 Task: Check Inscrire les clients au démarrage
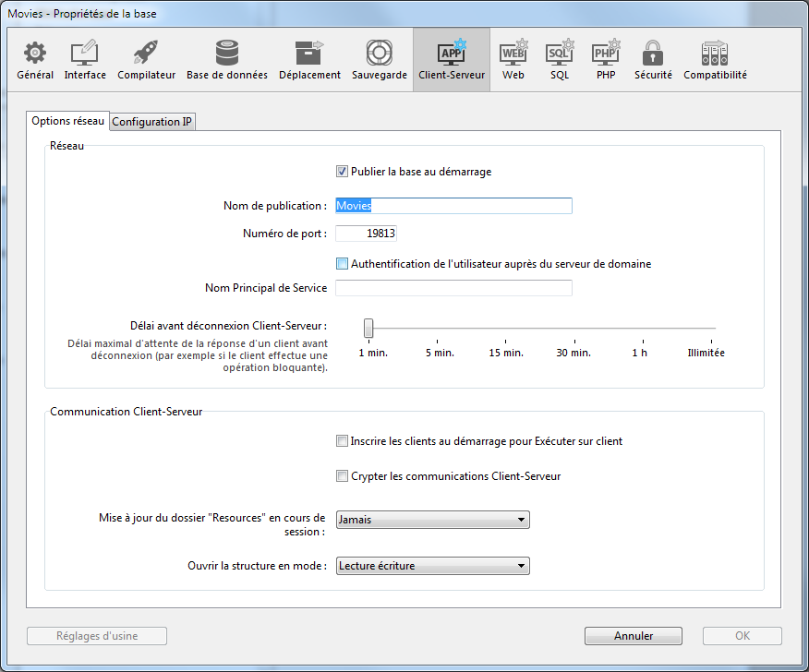(x=342, y=442)
